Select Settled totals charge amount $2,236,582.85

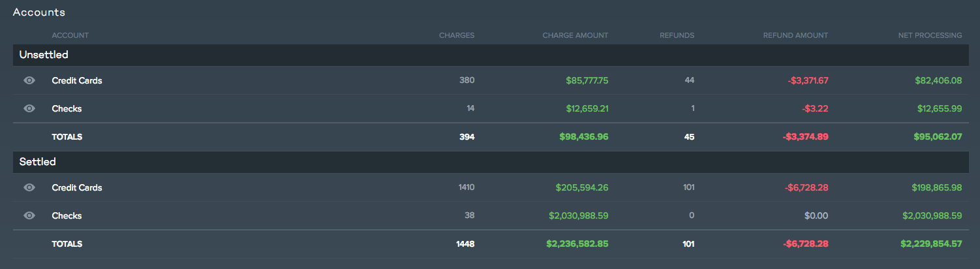tap(577, 244)
